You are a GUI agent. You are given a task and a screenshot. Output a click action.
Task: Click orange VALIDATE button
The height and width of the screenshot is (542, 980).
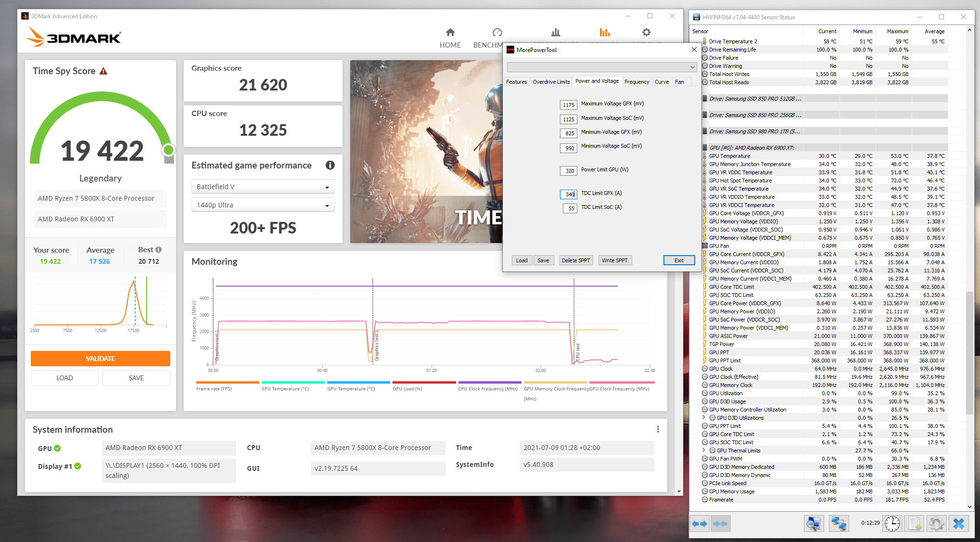point(100,359)
